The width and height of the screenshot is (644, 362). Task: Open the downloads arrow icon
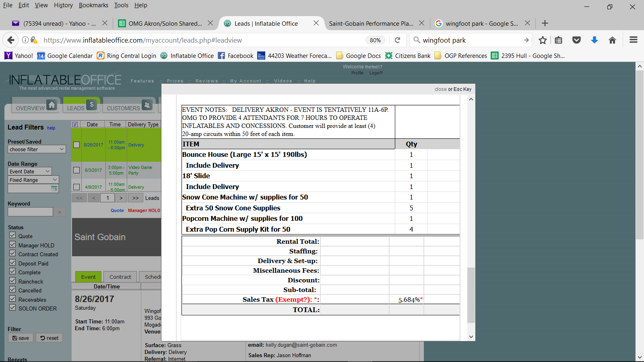pos(594,40)
